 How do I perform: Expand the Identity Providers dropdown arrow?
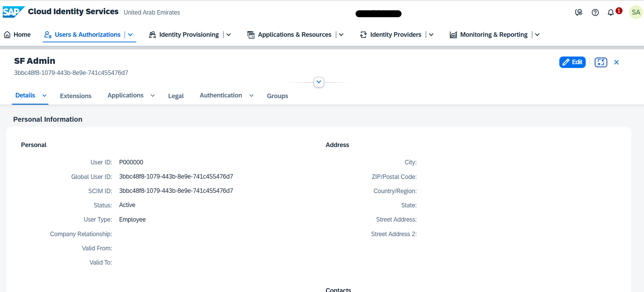point(431,35)
